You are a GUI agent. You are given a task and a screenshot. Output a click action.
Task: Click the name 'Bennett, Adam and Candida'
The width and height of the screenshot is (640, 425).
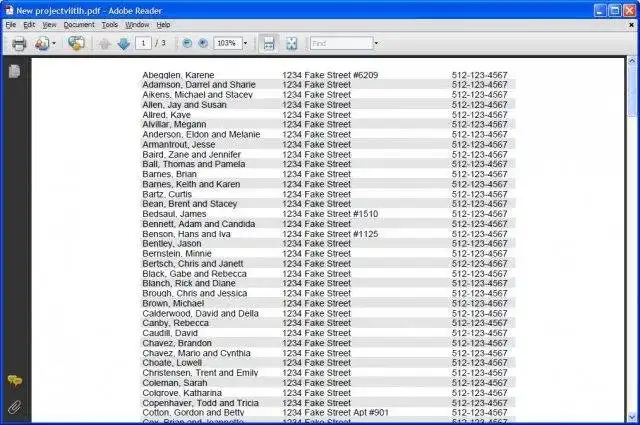(x=199, y=224)
